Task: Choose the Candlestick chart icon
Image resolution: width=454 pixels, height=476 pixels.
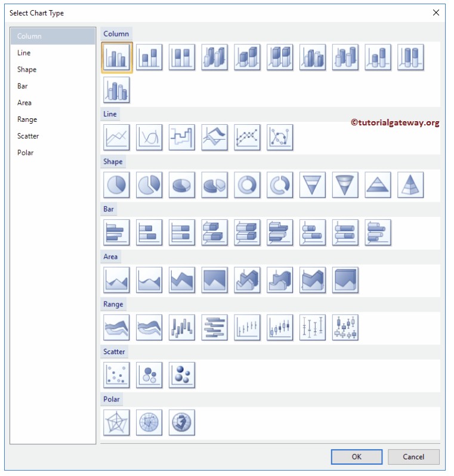Action: [x=280, y=328]
